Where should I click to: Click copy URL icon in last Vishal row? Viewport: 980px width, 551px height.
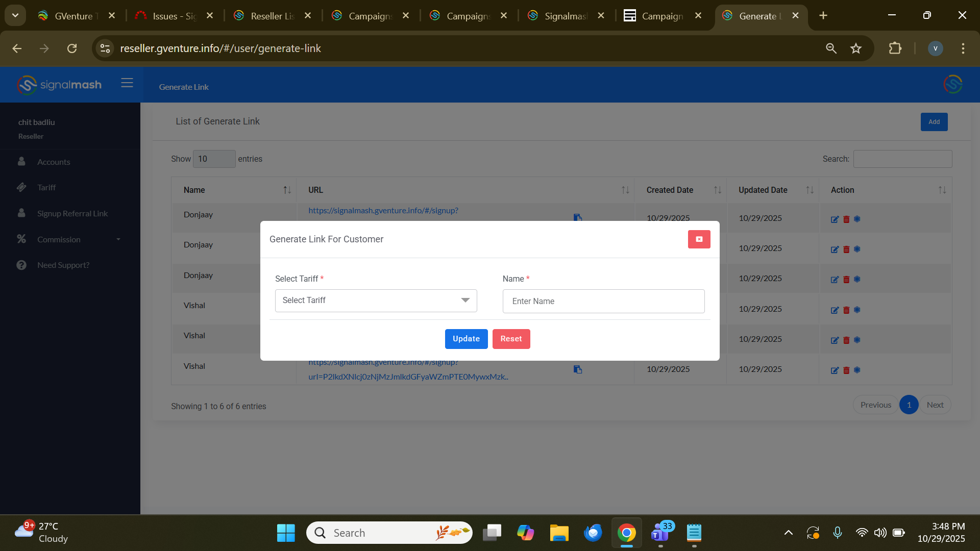click(577, 369)
